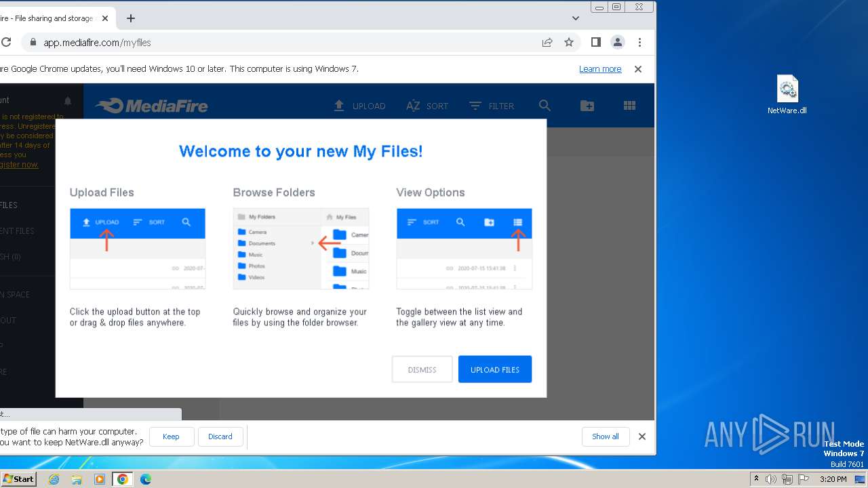Open Microsoft Edge from taskbar

click(x=146, y=479)
